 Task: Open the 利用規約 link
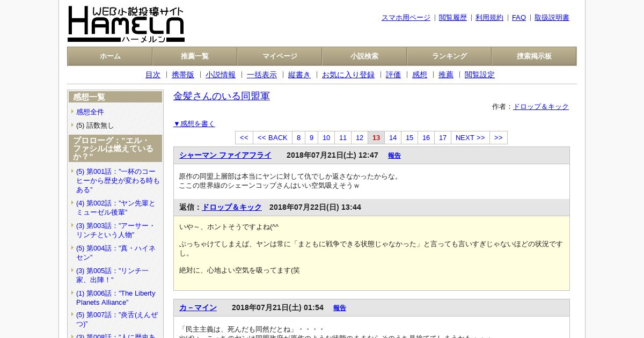(x=489, y=18)
